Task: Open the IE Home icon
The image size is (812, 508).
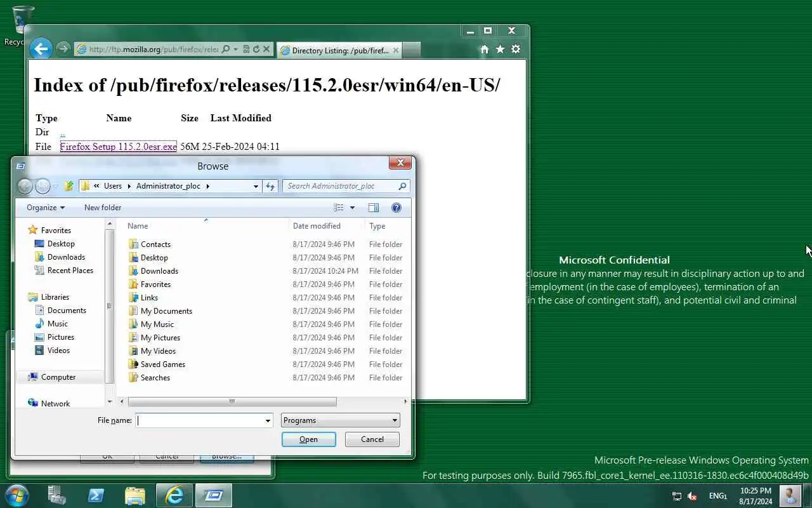Action: pyautogui.click(x=485, y=49)
